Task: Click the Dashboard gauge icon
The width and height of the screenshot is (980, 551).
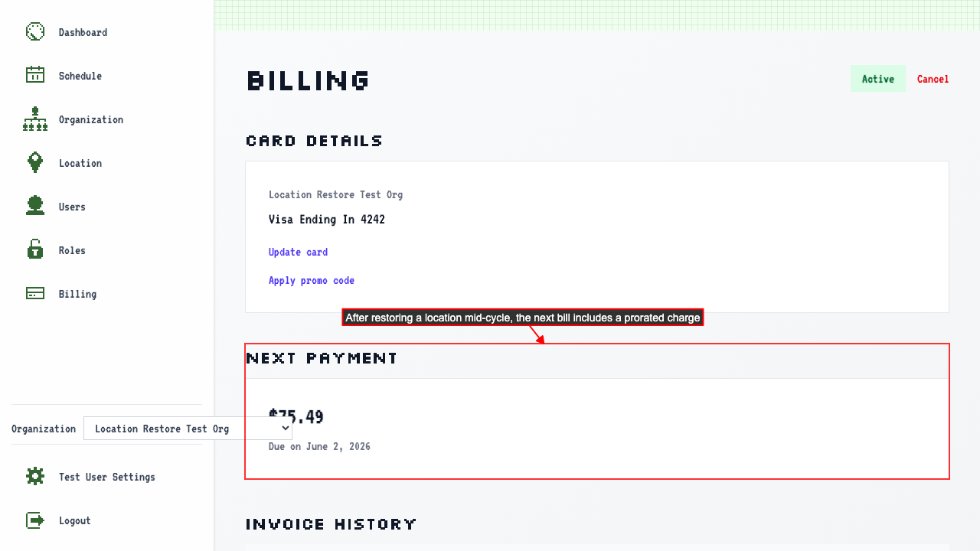Action: click(35, 31)
